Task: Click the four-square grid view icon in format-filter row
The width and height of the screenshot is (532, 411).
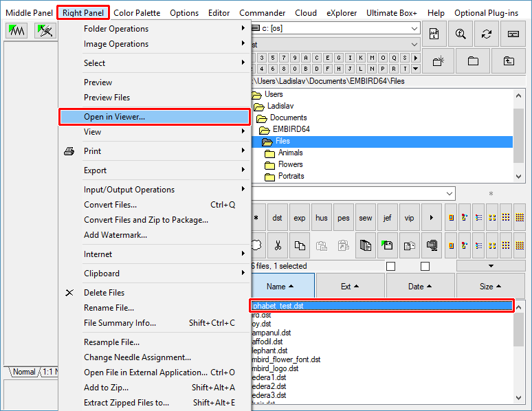Action: click(x=492, y=218)
